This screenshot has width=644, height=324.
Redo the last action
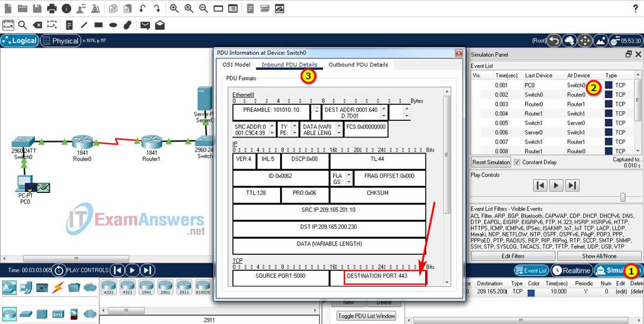click(157, 9)
